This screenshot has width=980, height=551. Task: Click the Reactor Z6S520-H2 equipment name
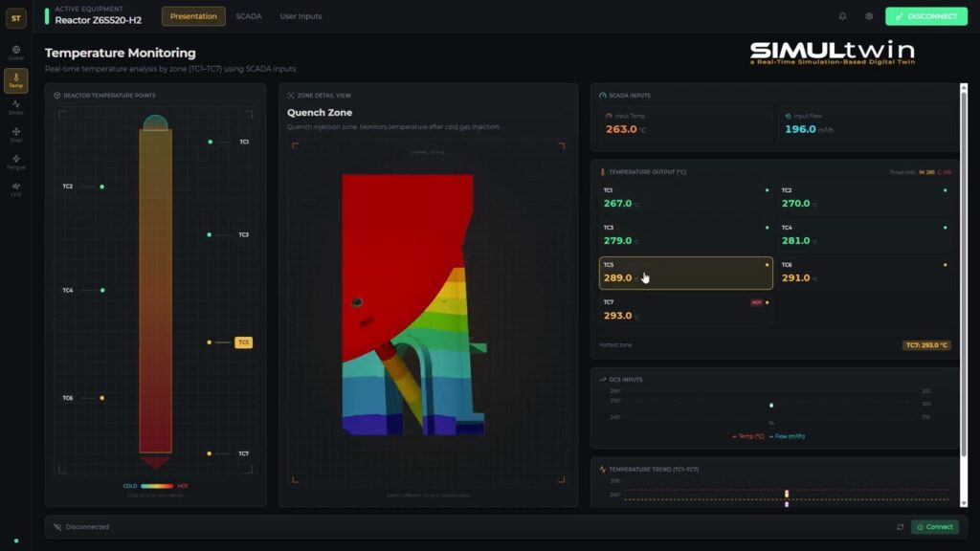pos(99,20)
